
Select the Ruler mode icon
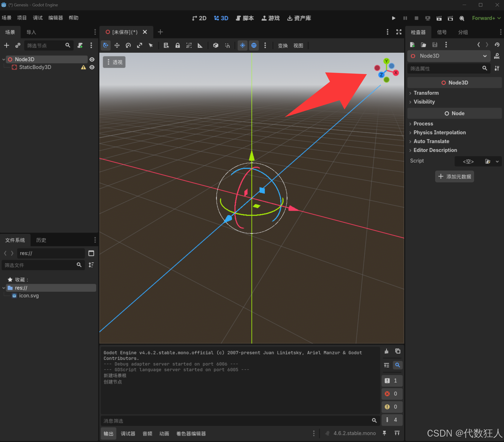pos(200,45)
